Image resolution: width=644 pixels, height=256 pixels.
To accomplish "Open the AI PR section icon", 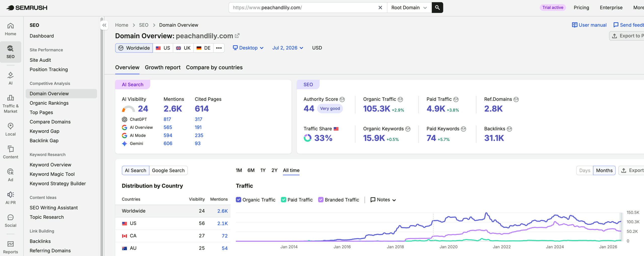I will (x=10, y=198).
